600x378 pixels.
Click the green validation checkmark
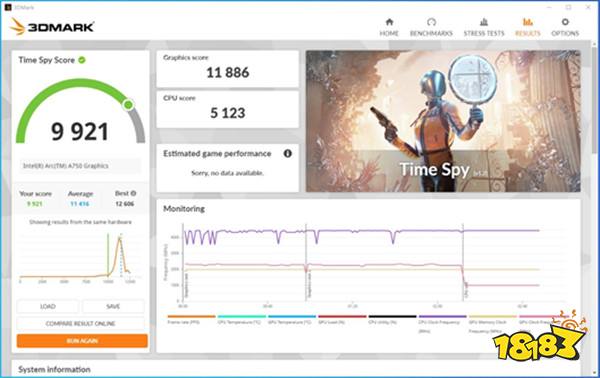tap(82, 60)
